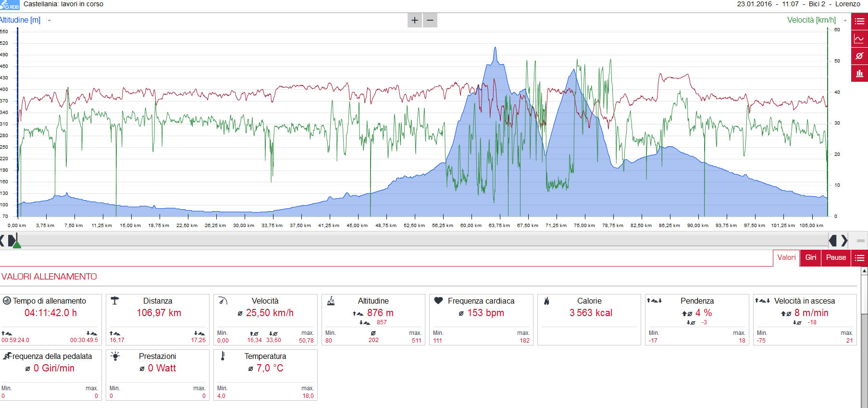Select the bar chart icon
Viewport: 868px width, 408px height.
coord(859,73)
